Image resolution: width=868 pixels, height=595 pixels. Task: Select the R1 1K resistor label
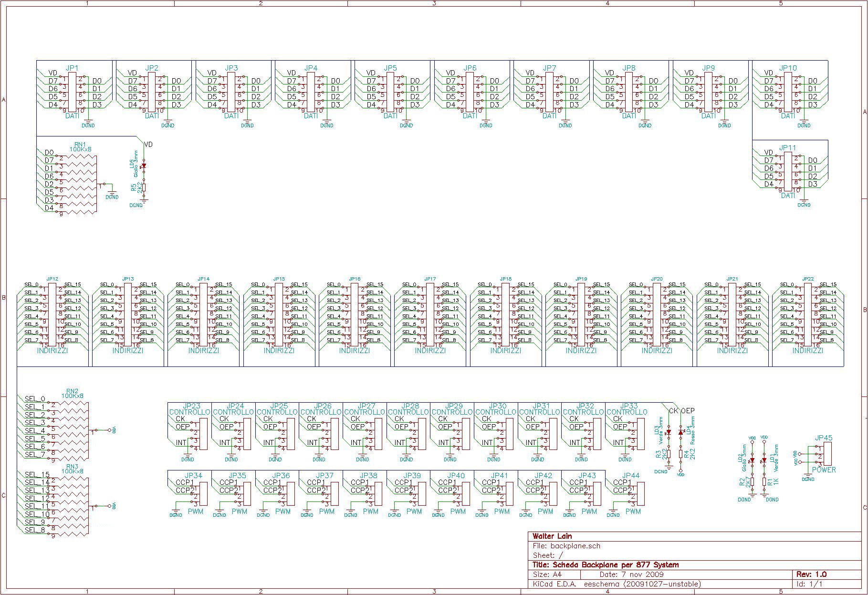(x=773, y=482)
